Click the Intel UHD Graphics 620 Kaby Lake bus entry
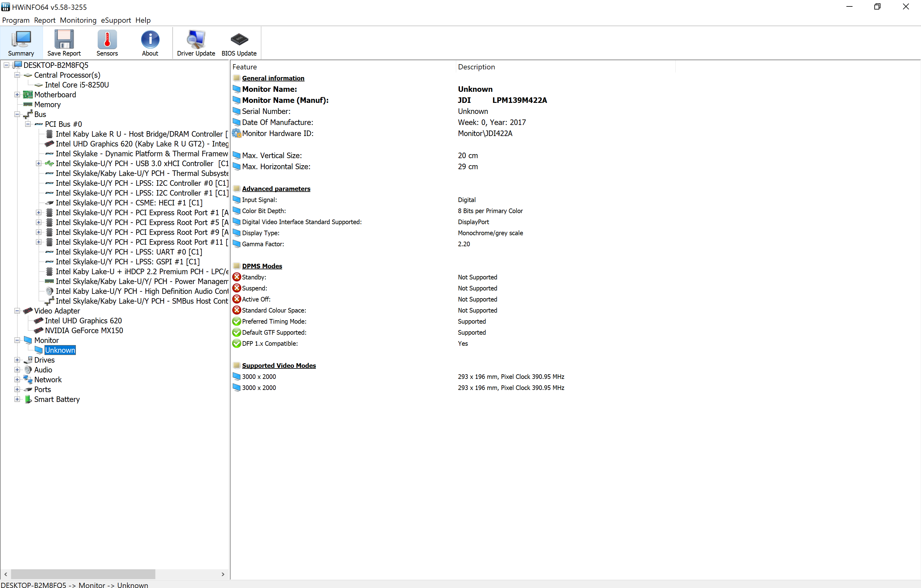921x588 pixels. click(x=142, y=144)
